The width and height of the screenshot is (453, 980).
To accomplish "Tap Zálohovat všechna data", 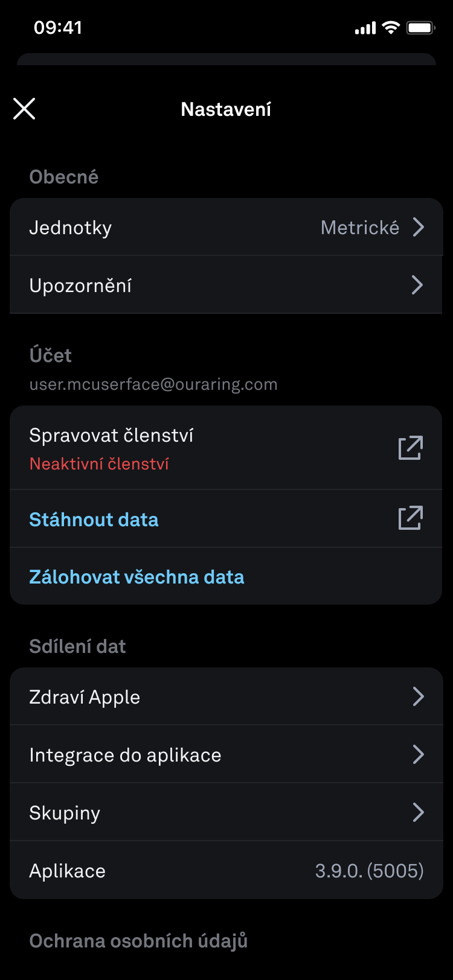I will pyautogui.click(x=137, y=577).
